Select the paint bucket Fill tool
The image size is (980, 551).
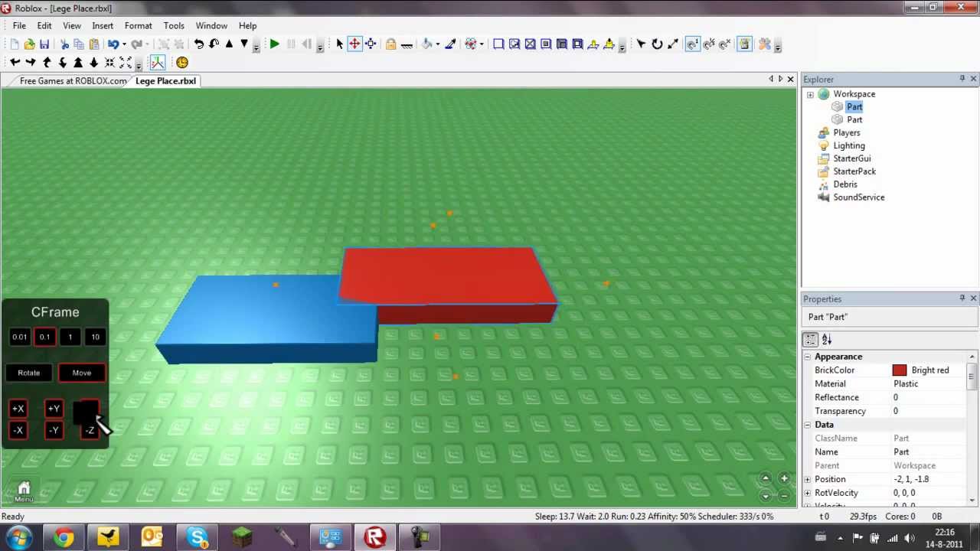click(x=427, y=44)
